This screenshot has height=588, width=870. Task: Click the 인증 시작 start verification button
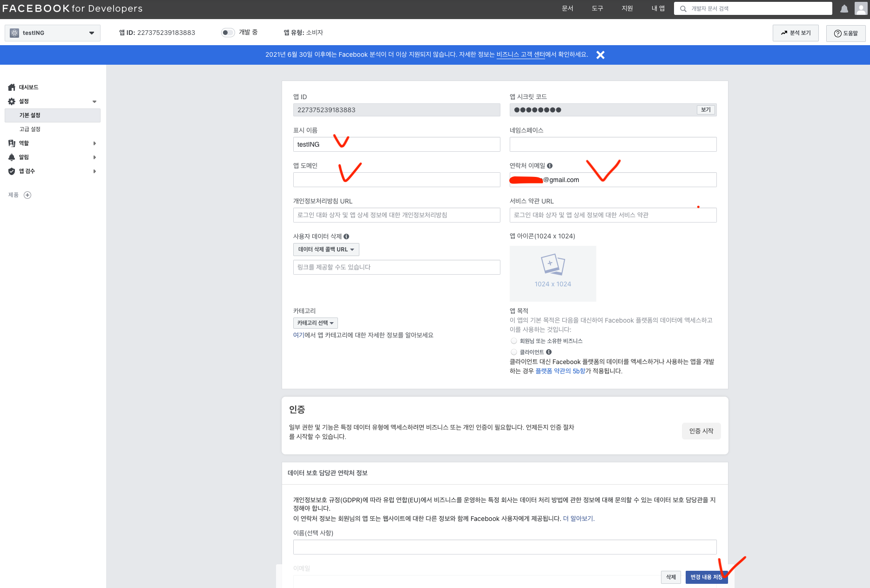pyautogui.click(x=701, y=431)
